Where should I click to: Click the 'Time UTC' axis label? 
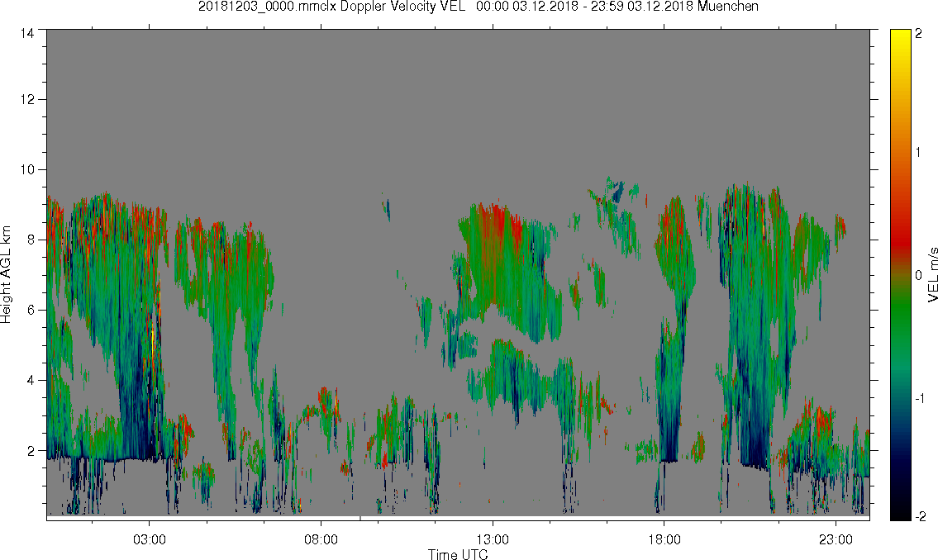458,554
